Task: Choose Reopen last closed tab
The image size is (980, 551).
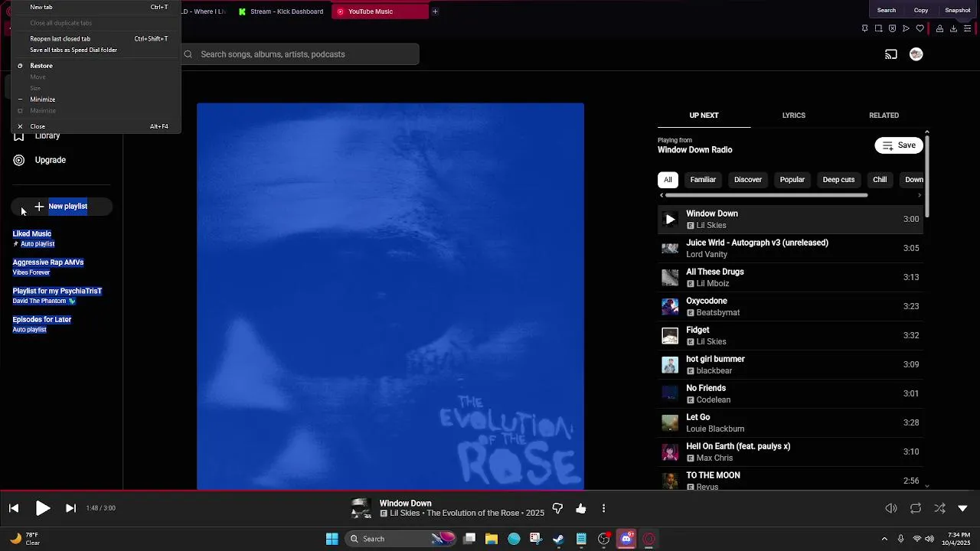Action: tap(96, 38)
